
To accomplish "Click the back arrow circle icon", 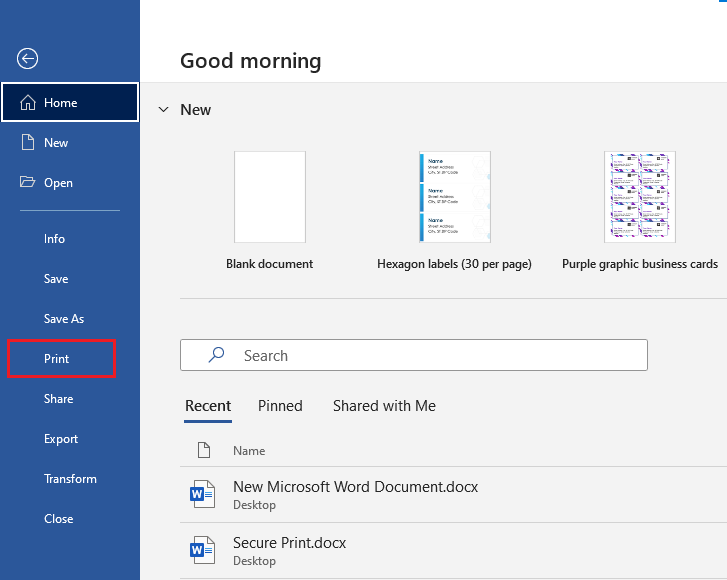I will 27,59.
